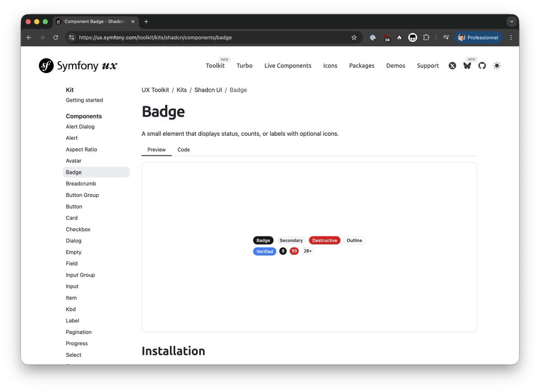The width and height of the screenshot is (540, 392).
Task: Click UX Toolkit breadcrumb link
Action: coord(155,90)
